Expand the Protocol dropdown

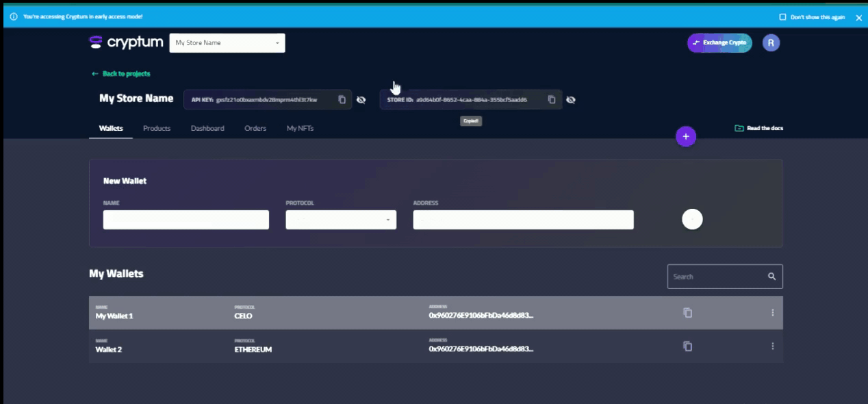pyautogui.click(x=341, y=220)
